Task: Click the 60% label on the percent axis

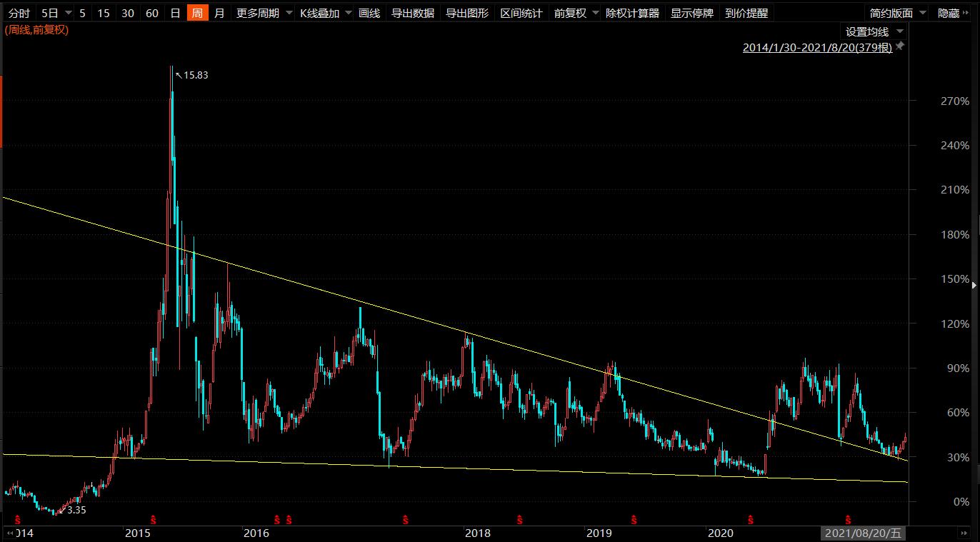Action: coord(959,413)
